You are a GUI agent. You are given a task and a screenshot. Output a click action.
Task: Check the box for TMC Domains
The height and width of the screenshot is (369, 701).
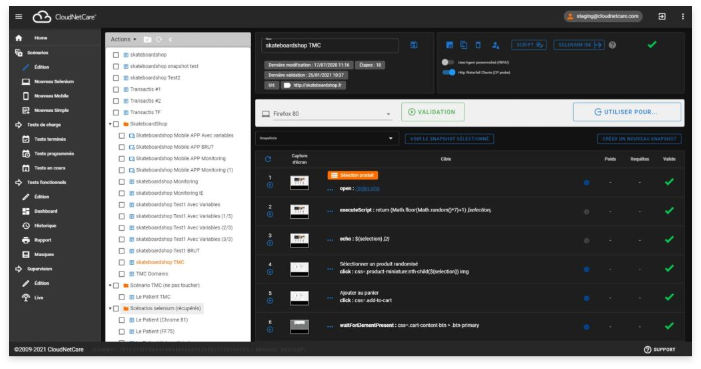tap(122, 274)
